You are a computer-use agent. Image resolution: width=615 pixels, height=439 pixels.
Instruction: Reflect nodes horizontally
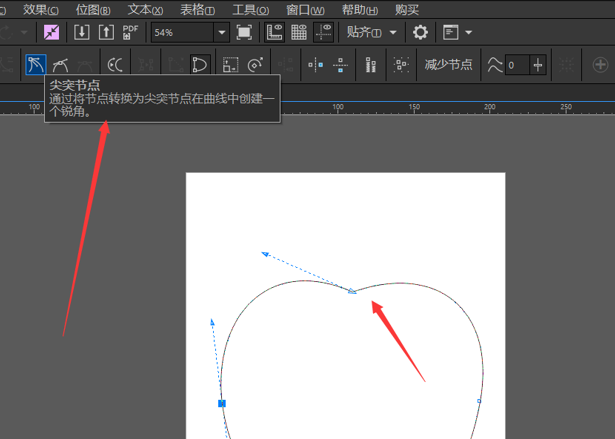[316, 65]
